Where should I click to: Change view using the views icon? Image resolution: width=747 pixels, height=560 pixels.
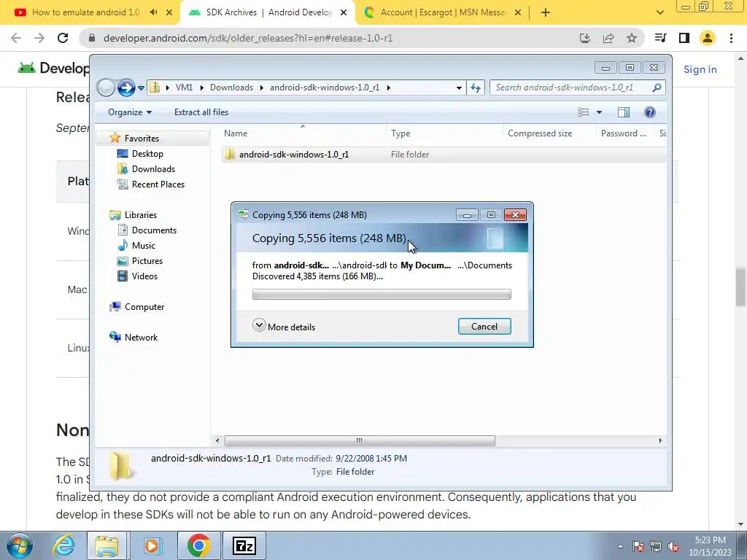tap(584, 112)
